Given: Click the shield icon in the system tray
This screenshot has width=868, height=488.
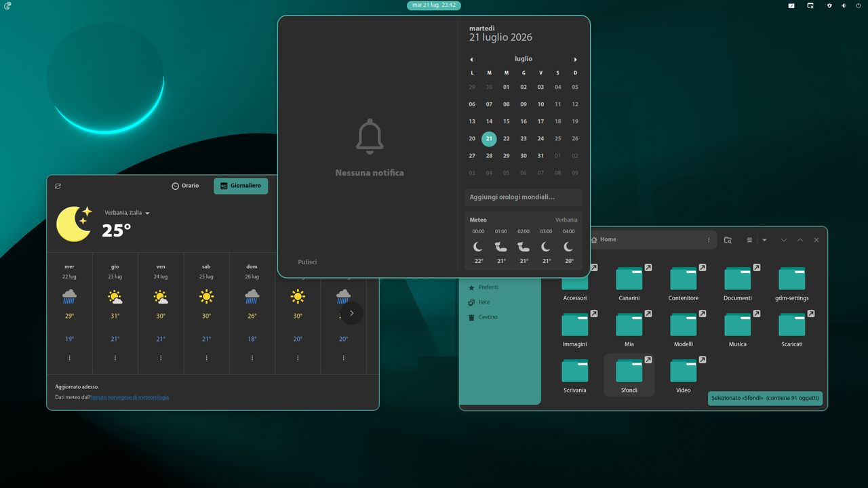Looking at the screenshot, I should [x=829, y=5].
